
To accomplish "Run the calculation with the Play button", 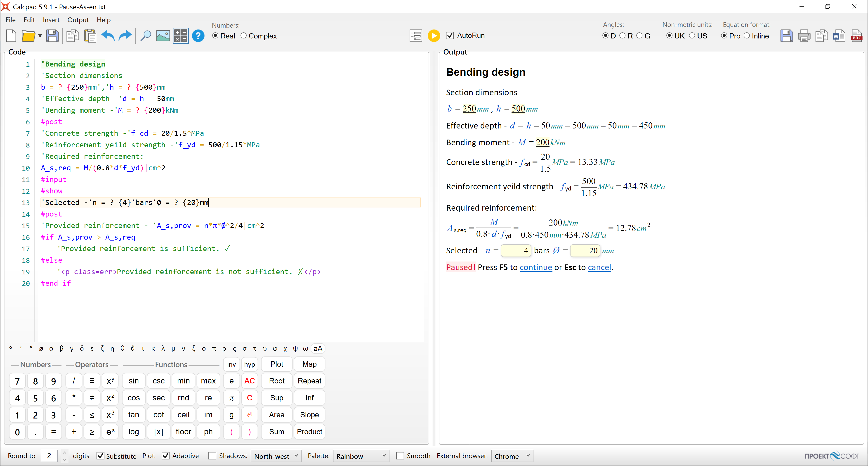I will click(434, 36).
